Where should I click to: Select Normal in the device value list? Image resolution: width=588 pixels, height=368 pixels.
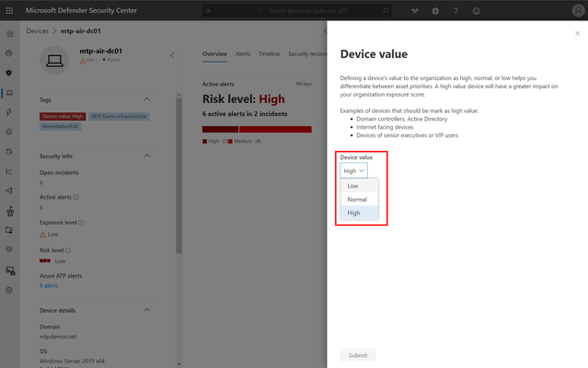click(x=359, y=200)
